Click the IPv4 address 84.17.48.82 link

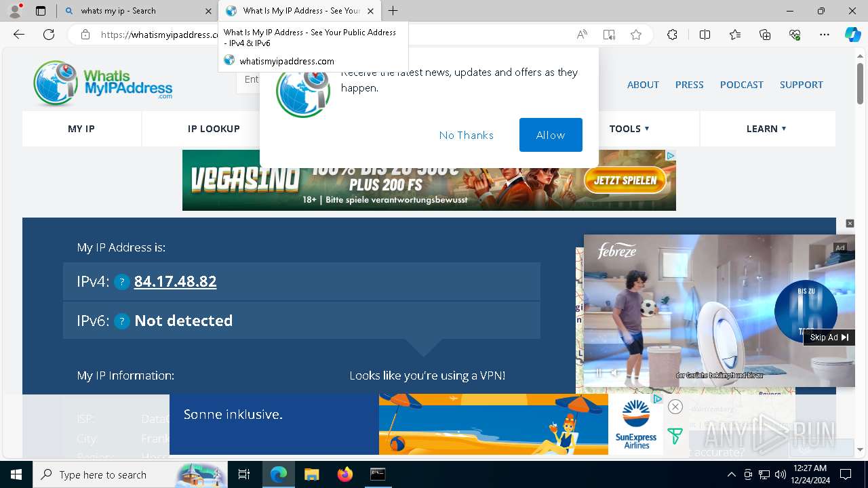pos(176,281)
